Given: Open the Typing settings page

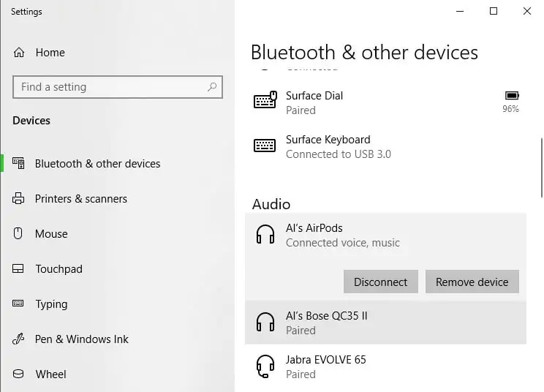Looking at the screenshot, I should (x=51, y=304).
